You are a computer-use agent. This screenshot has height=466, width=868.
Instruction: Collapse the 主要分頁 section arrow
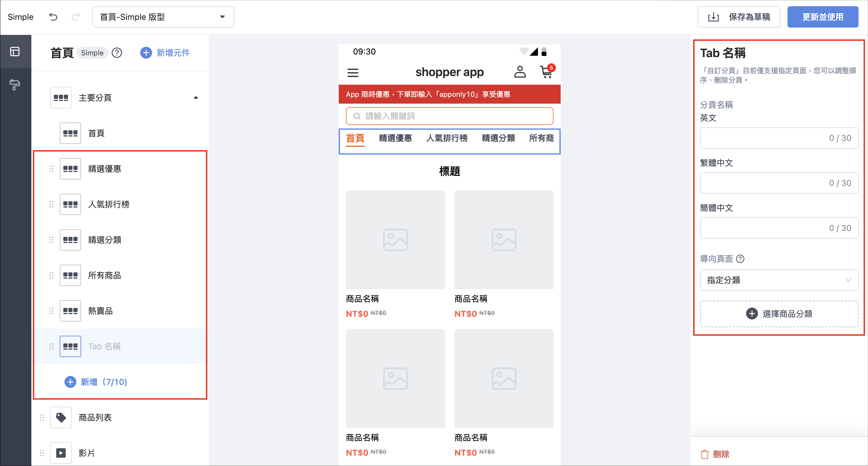point(196,98)
